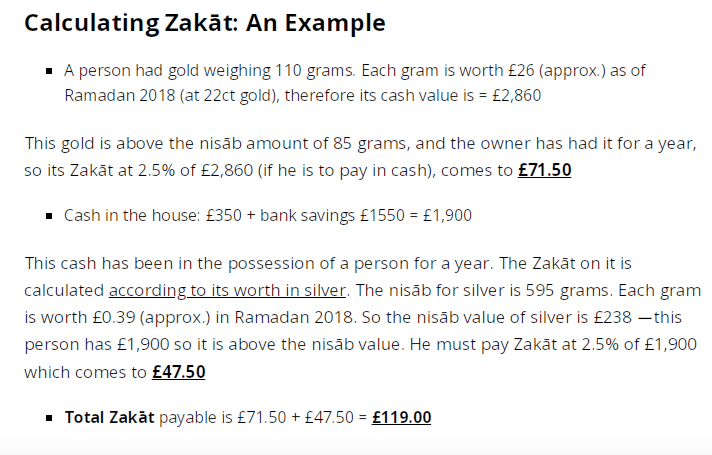Click the bullet marker before 'Cash in the house'
Image resolution: width=712 pixels, height=455 pixels.
49,216
